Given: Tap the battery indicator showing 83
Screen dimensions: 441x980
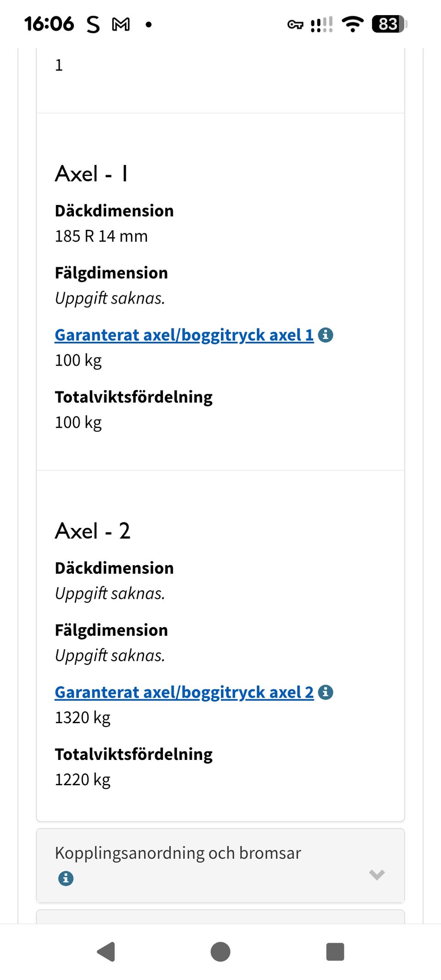Looking at the screenshot, I should [388, 24].
